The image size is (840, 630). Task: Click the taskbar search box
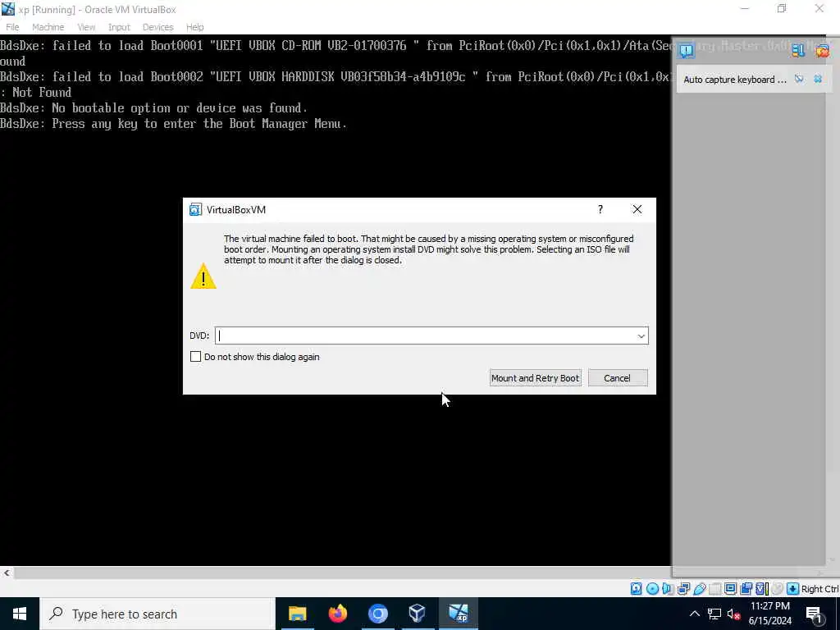pyautogui.click(x=157, y=614)
